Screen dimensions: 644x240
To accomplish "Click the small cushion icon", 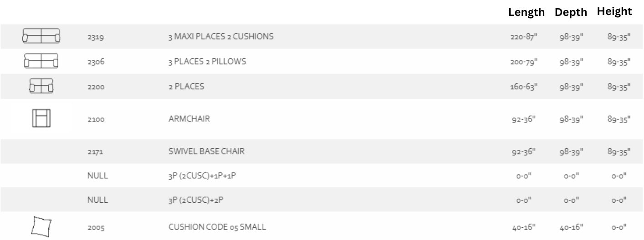I will pyautogui.click(x=41, y=225).
